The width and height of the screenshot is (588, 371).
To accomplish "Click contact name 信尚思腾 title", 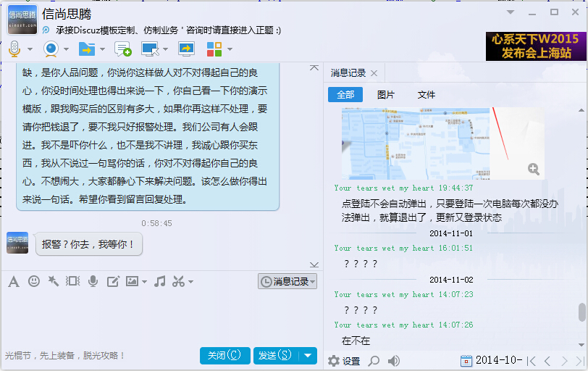I will tap(67, 14).
